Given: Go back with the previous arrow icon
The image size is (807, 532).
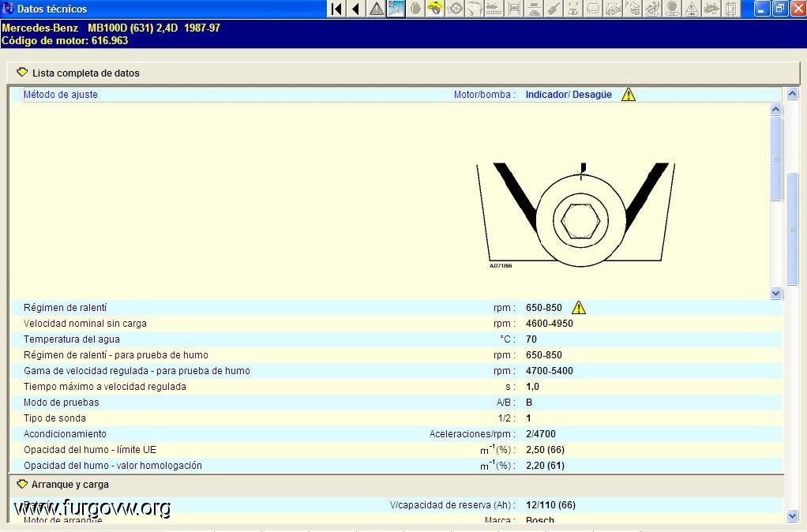Looking at the screenshot, I should pos(356,9).
